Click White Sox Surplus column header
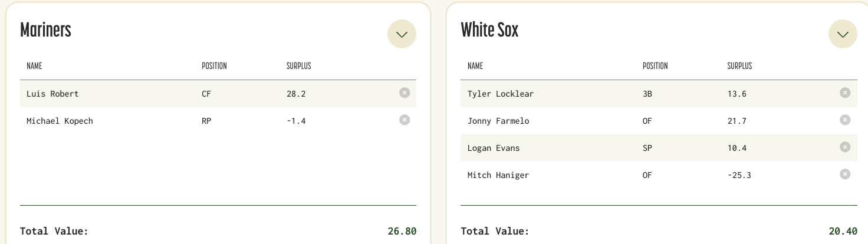This screenshot has height=244, width=868. point(739,66)
